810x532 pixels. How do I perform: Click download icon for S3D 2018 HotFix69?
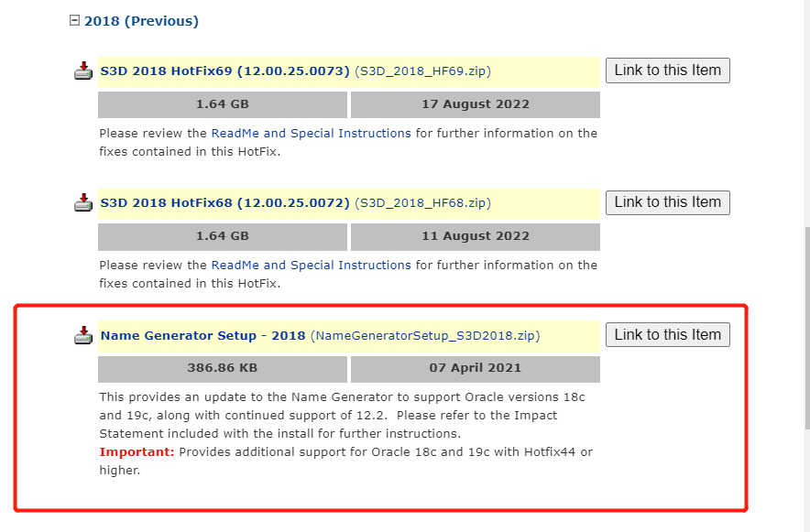[x=83, y=71]
